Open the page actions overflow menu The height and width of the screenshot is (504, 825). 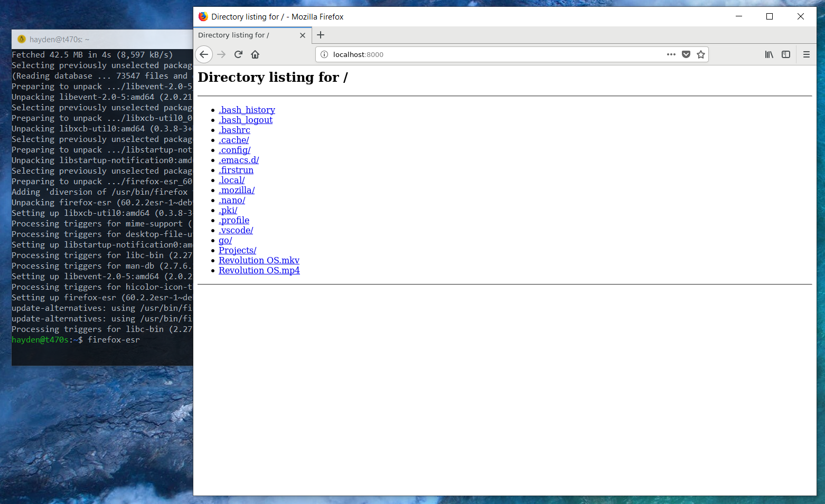[671, 54]
